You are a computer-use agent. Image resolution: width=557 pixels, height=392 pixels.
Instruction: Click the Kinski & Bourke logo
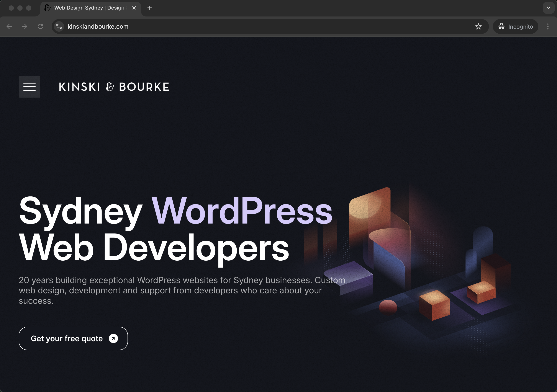(x=114, y=87)
